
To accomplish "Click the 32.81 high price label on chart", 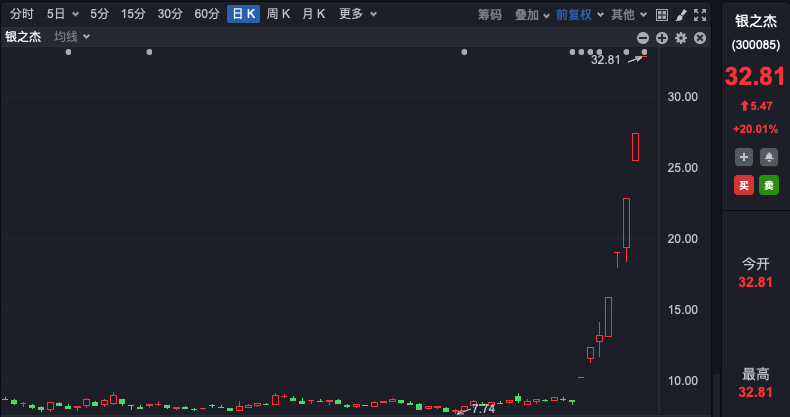I will (606, 60).
